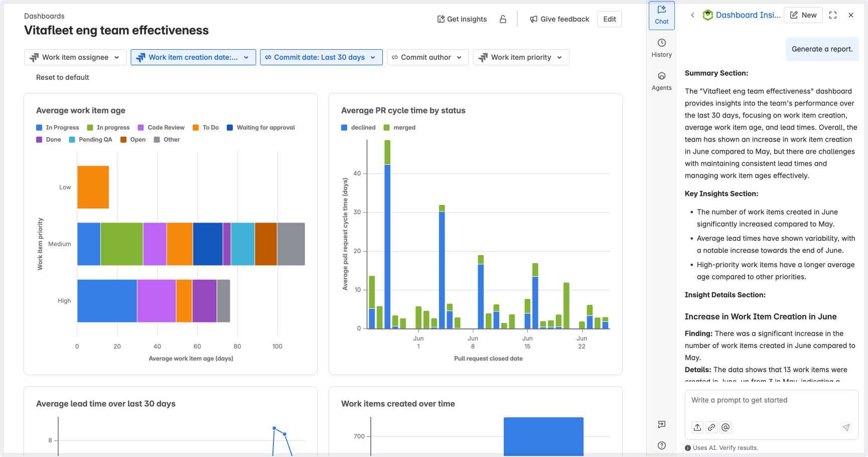This screenshot has height=457, width=868.
Task: Toggle the Pending QA legend entry
Action: pyautogui.click(x=90, y=140)
